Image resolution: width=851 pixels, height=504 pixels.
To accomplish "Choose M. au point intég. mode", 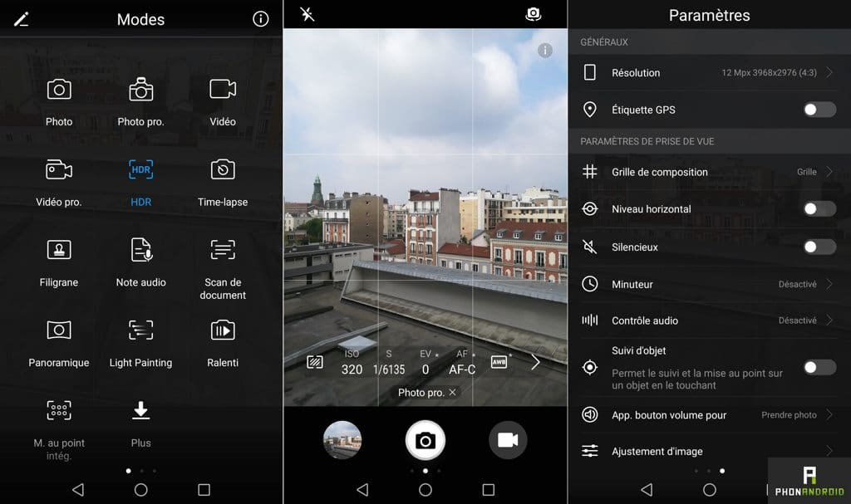I will (x=59, y=410).
